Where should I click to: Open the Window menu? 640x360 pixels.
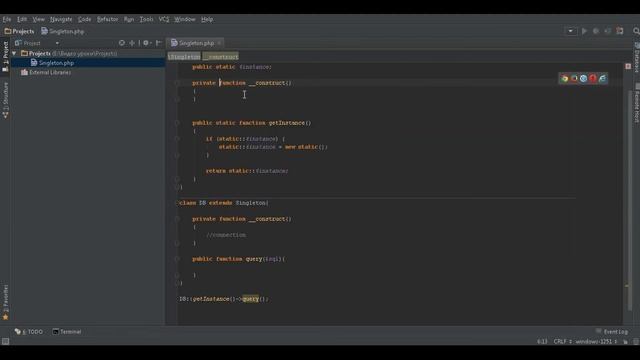[x=184, y=19]
